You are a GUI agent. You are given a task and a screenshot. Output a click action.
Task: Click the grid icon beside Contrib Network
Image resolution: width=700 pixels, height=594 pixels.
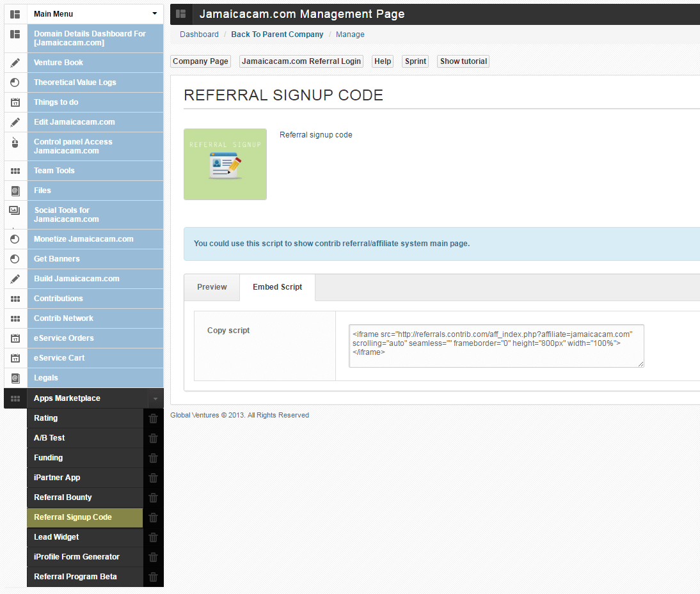pyautogui.click(x=15, y=318)
